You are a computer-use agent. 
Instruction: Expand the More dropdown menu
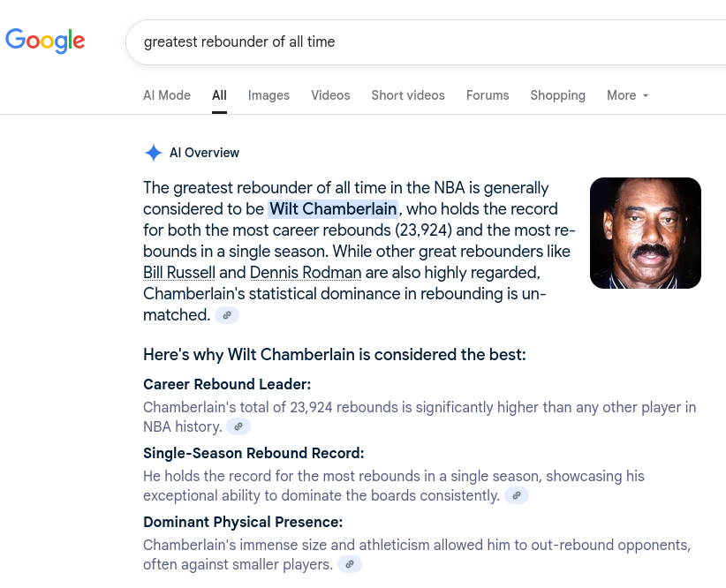[627, 95]
